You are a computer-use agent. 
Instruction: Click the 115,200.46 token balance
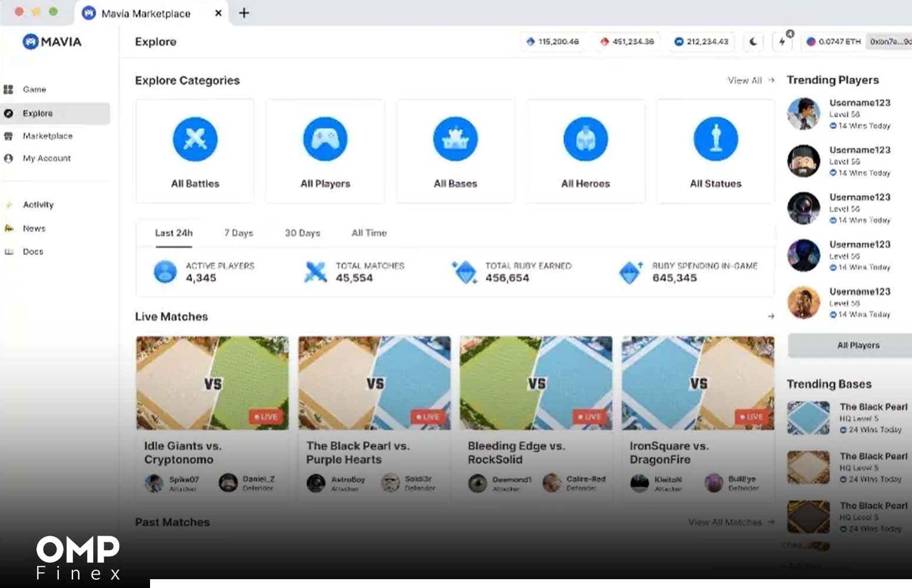click(552, 42)
